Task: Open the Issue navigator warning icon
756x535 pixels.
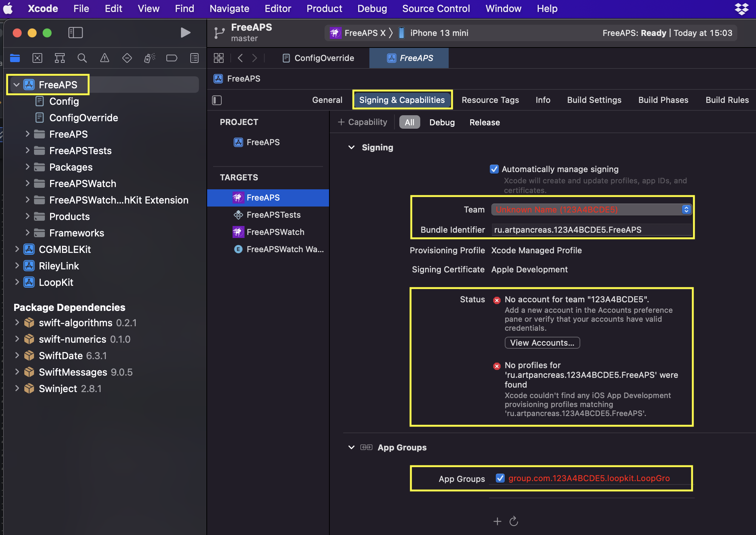Action: (x=105, y=58)
